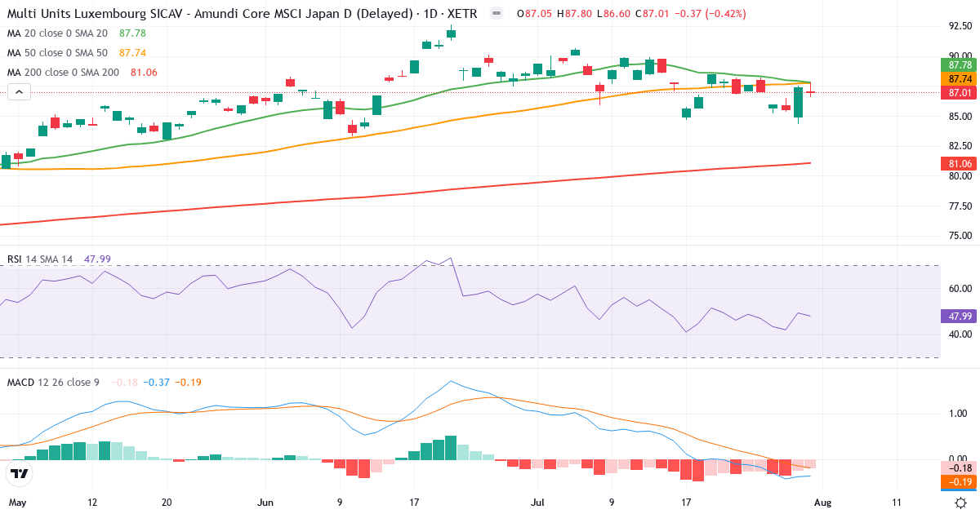The width and height of the screenshot is (980, 514).
Task: Click the green 87.78 price tag on price axis
Action: click(x=960, y=64)
